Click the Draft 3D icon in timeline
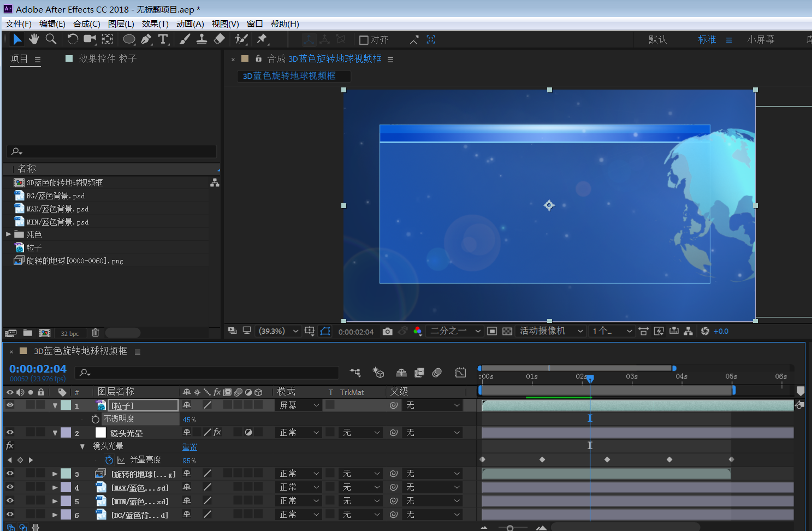812x531 pixels. tap(378, 373)
